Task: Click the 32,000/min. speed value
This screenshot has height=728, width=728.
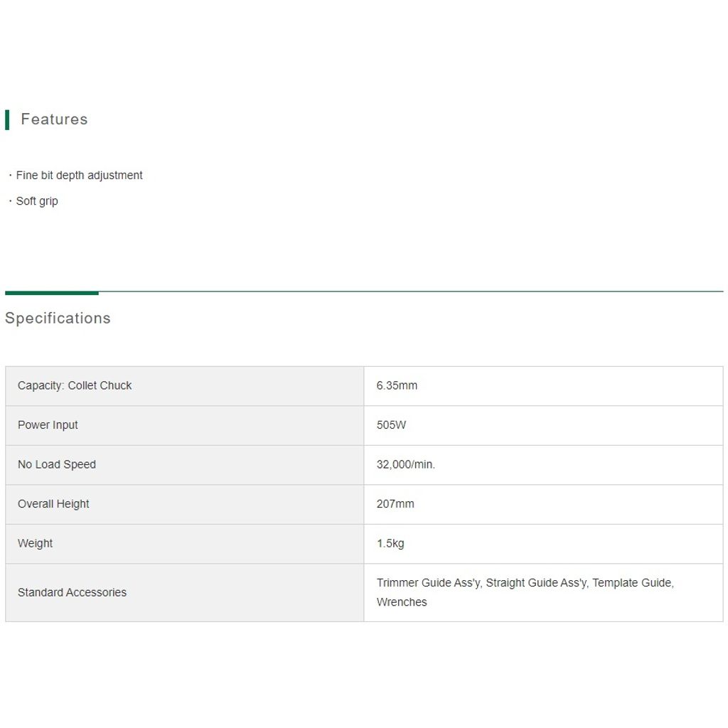Action: (x=406, y=464)
